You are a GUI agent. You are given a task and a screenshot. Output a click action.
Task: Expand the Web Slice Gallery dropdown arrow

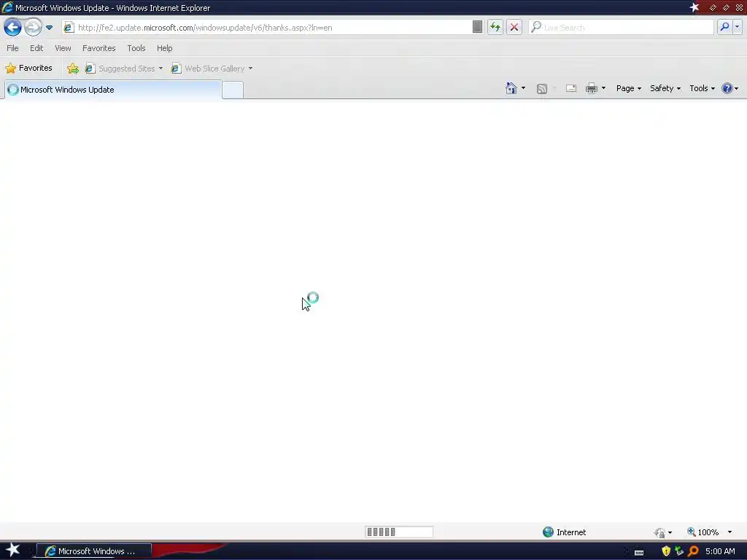(x=251, y=69)
